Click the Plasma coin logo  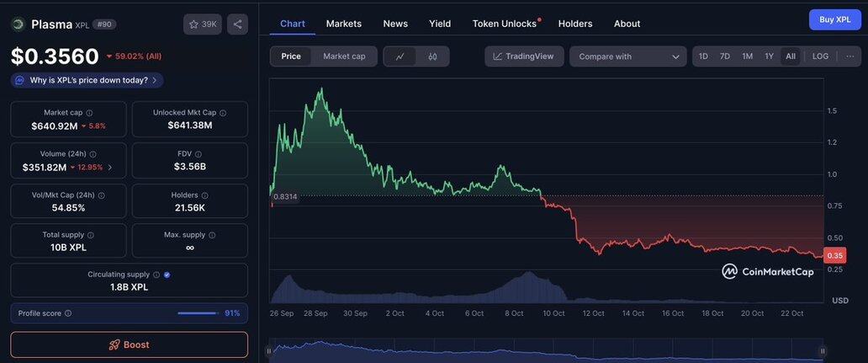coord(18,24)
